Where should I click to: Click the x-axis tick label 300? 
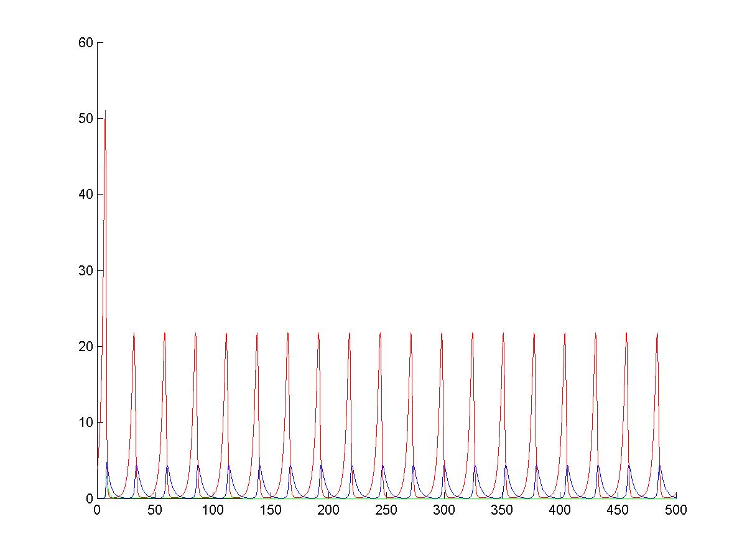point(444,510)
